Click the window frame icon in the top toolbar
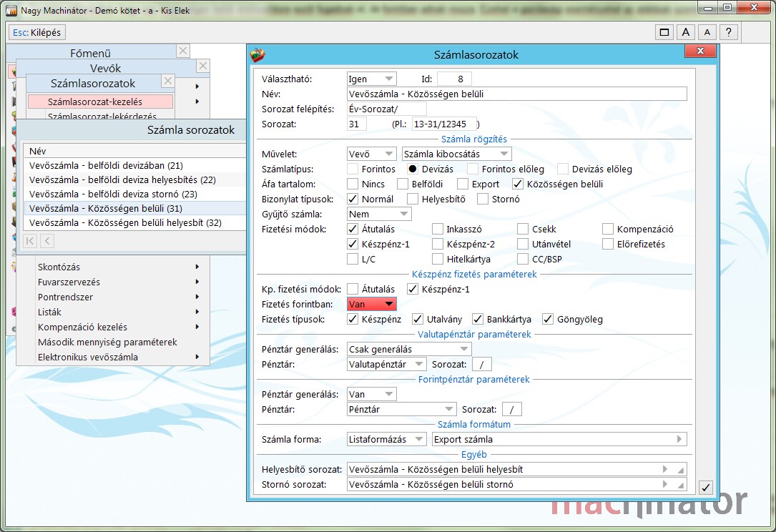Viewport: 776px width, 532px height. pos(664,32)
